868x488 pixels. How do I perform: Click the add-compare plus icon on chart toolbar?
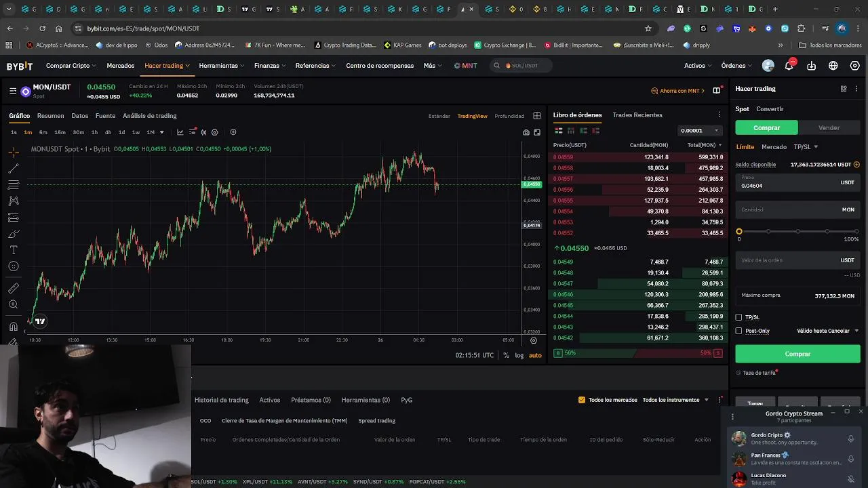point(233,132)
